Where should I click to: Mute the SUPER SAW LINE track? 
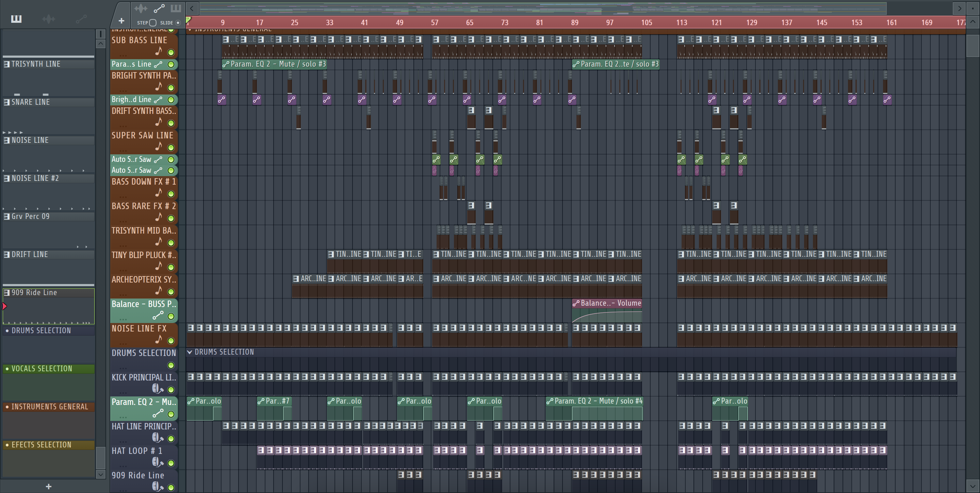pyautogui.click(x=171, y=148)
